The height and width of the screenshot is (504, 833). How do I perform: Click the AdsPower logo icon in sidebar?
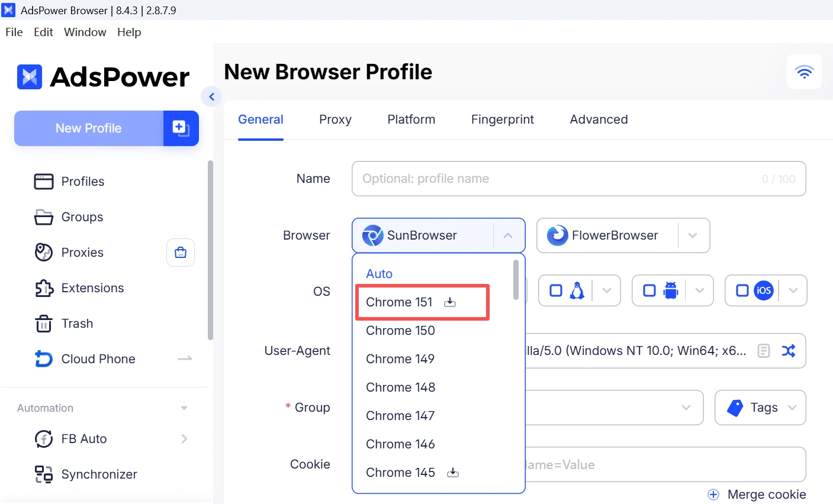[30, 77]
